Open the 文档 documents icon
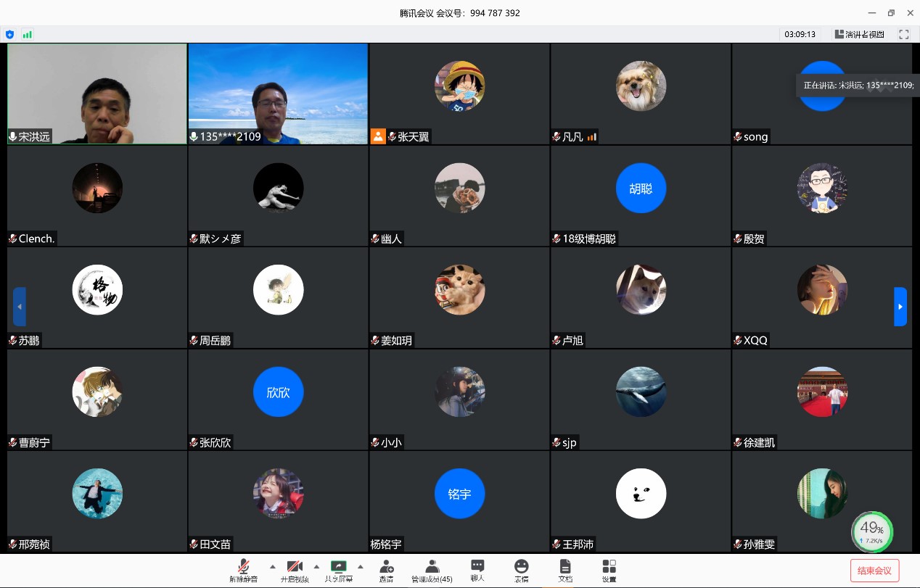 click(565, 570)
